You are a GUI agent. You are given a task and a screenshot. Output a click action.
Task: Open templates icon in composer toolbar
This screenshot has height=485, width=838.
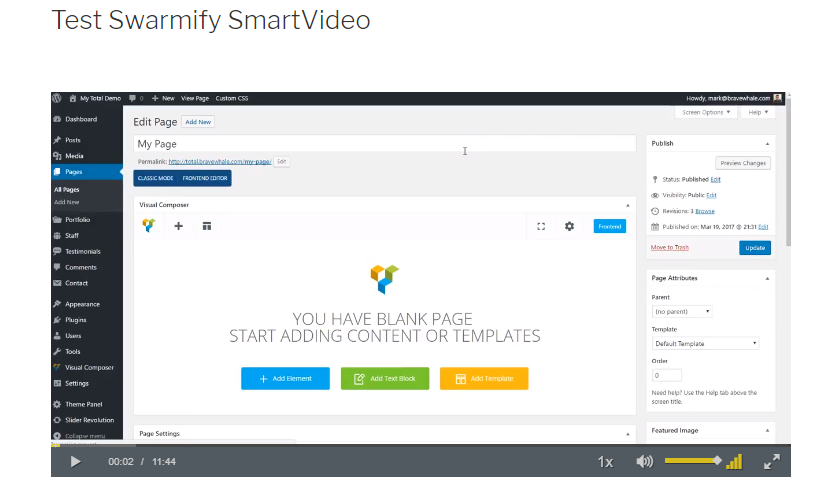[207, 226]
